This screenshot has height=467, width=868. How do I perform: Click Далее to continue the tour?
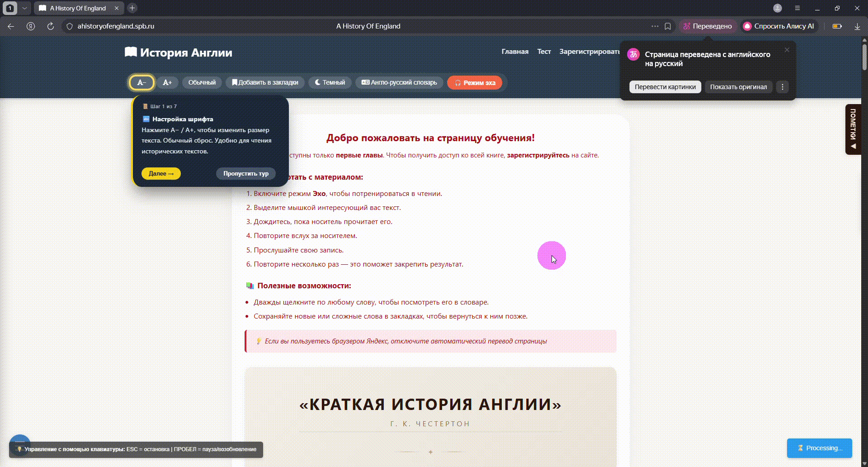pos(161,174)
